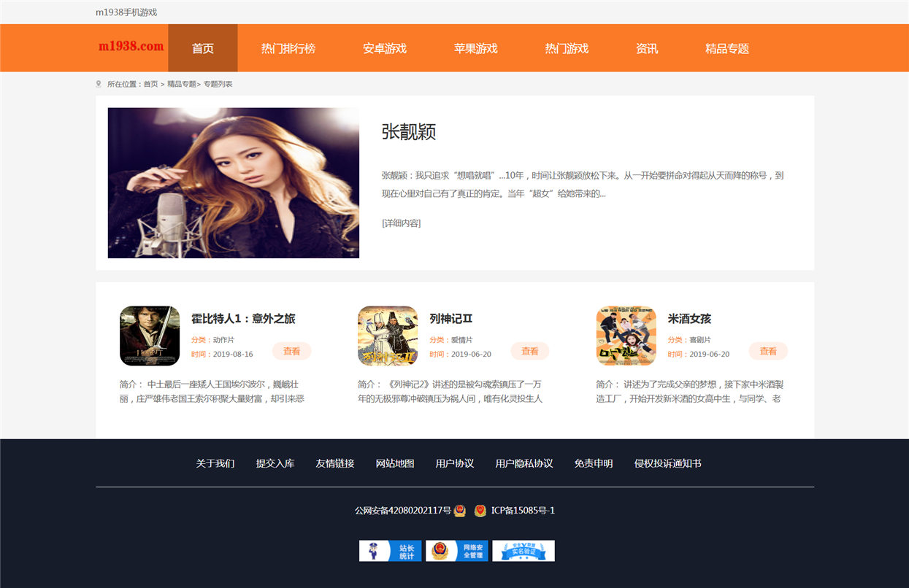Go to the 首页 navigation tab
Image resolution: width=909 pixels, height=588 pixels.
tap(203, 48)
